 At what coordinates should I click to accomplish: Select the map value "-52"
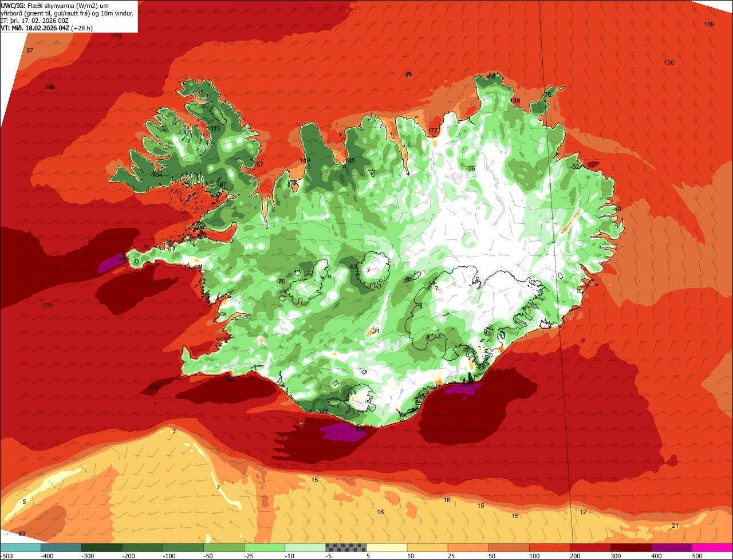click(575, 167)
